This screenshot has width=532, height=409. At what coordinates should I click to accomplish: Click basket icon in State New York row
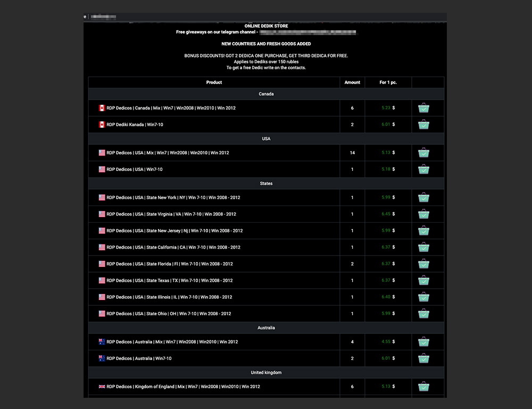coord(423,198)
